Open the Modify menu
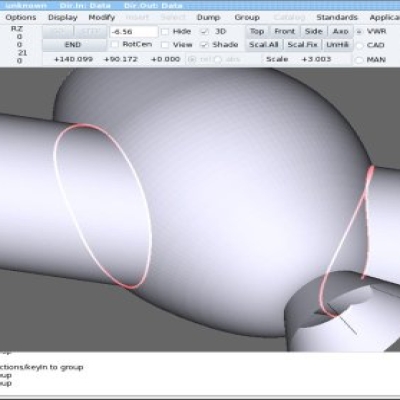Image resolution: width=400 pixels, height=400 pixels. point(102,17)
